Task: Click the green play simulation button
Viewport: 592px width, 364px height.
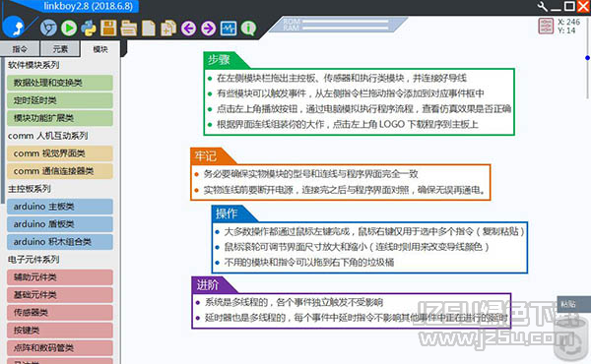Action: tap(69, 29)
